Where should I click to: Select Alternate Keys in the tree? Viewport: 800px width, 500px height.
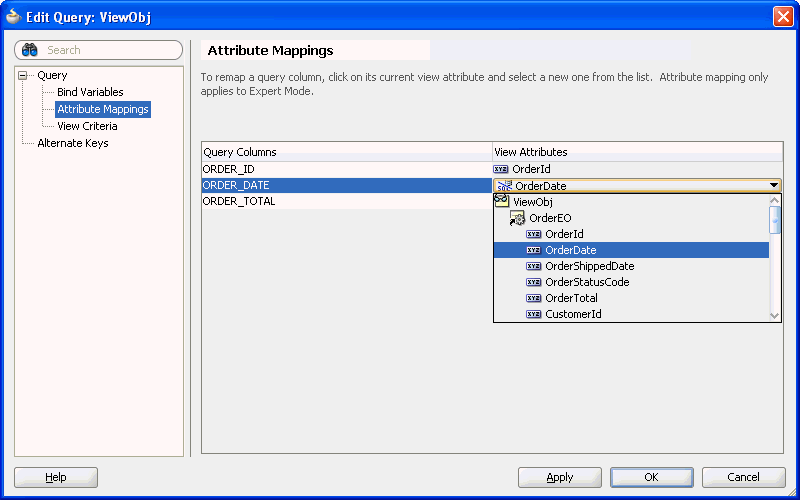pos(72,143)
